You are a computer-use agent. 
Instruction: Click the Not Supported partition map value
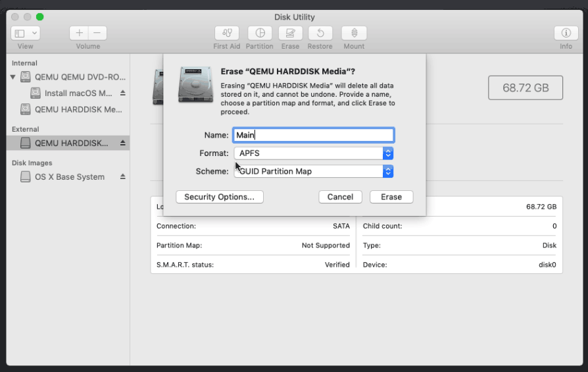click(326, 246)
